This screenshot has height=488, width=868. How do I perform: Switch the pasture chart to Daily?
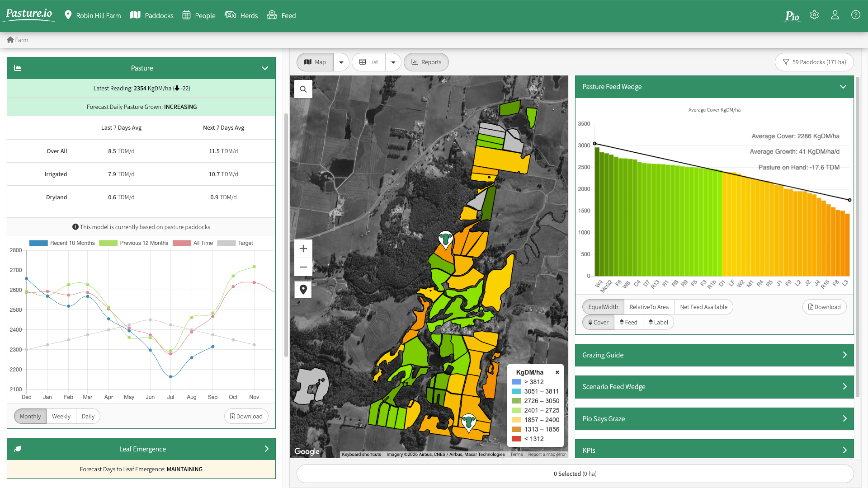click(88, 416)
